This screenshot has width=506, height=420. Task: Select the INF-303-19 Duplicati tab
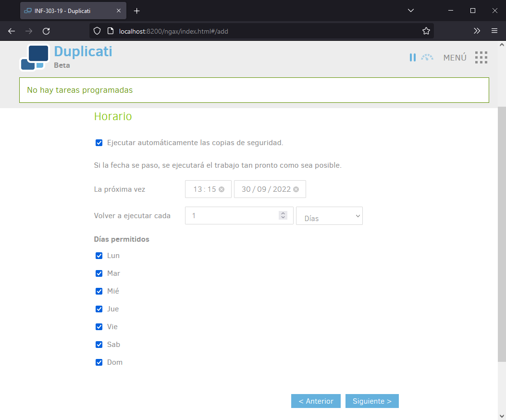coord(67,11)
